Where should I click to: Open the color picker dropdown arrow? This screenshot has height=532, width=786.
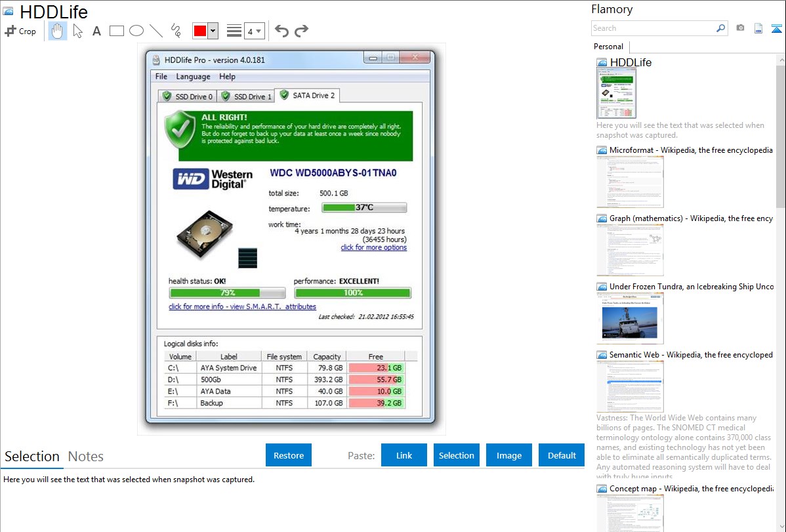pos(213,31)
